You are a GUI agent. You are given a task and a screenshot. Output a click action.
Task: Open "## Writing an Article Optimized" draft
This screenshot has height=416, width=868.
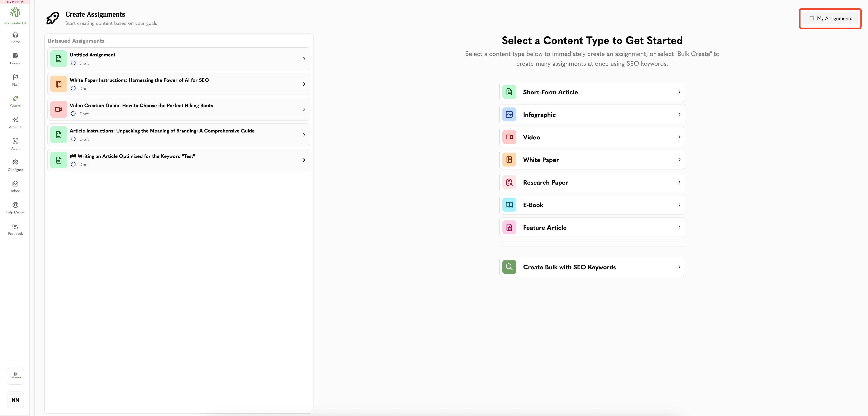tap(179, 160)
